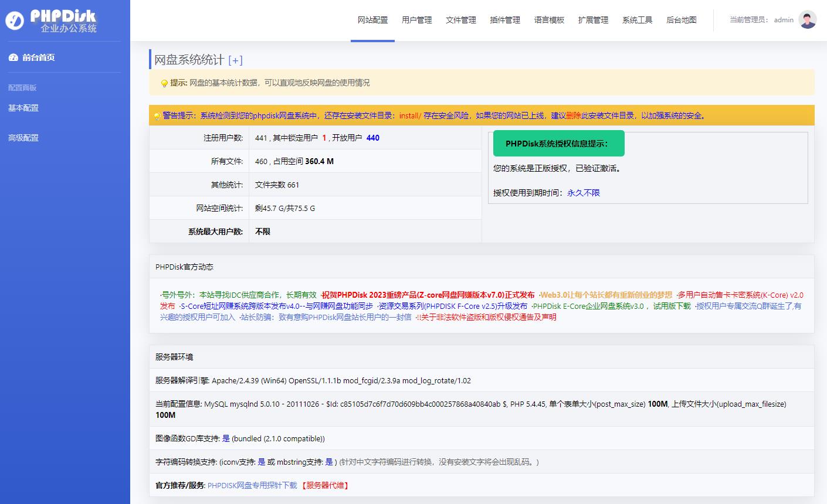The image size is (827, 504).
Task: Open the 站长防骗 news link
Action: click(x=326, y=317)
